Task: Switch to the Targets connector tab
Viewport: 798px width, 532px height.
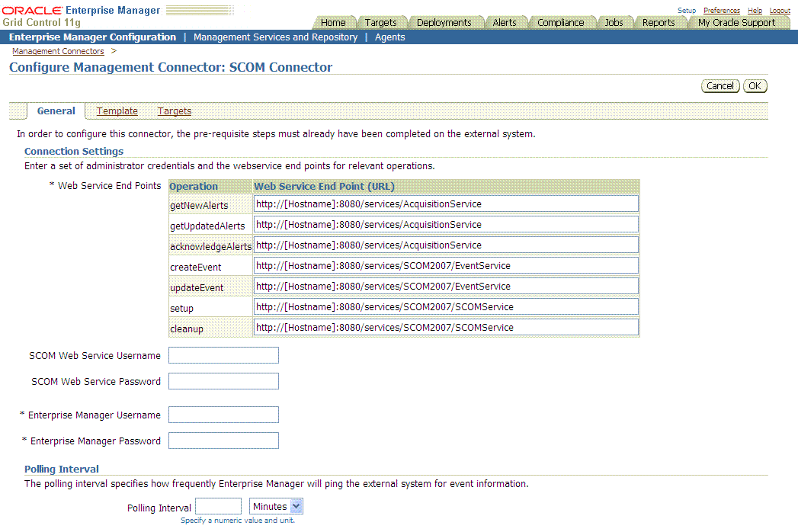Action: (x=174, y=111)
